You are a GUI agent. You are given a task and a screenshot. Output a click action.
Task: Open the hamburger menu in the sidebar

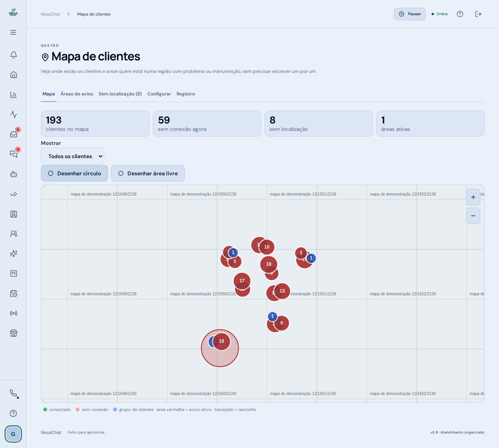pos(13,32)
